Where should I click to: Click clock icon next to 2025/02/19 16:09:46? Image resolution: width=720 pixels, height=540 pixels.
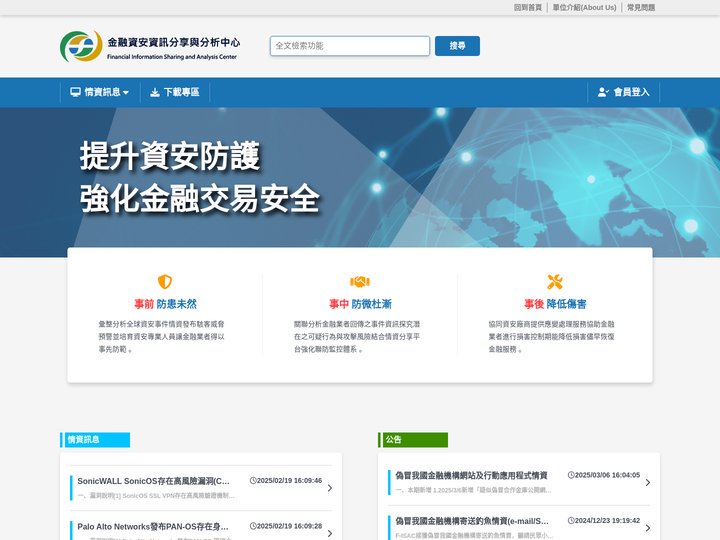pyautogui.click(x=253, y=480)
